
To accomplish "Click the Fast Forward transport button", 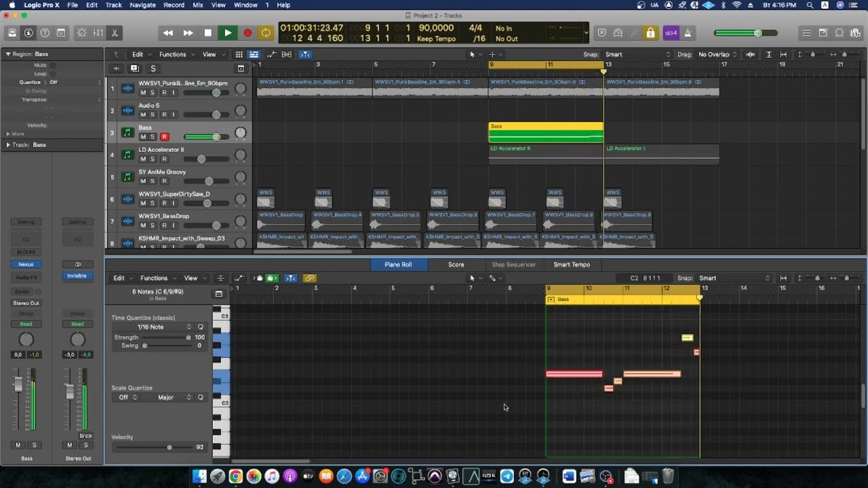I will click(x=188, y=33).
